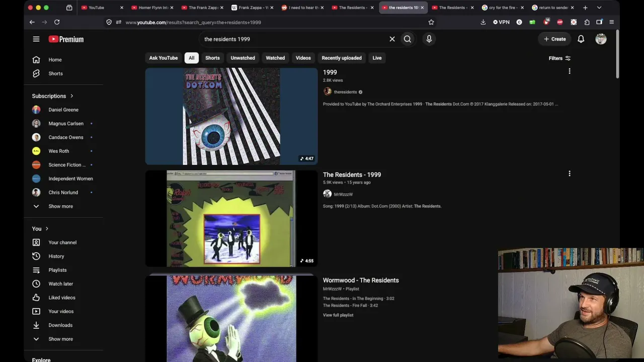
Task: Open more options for The Residents - 1999
Action: point(570,174)
